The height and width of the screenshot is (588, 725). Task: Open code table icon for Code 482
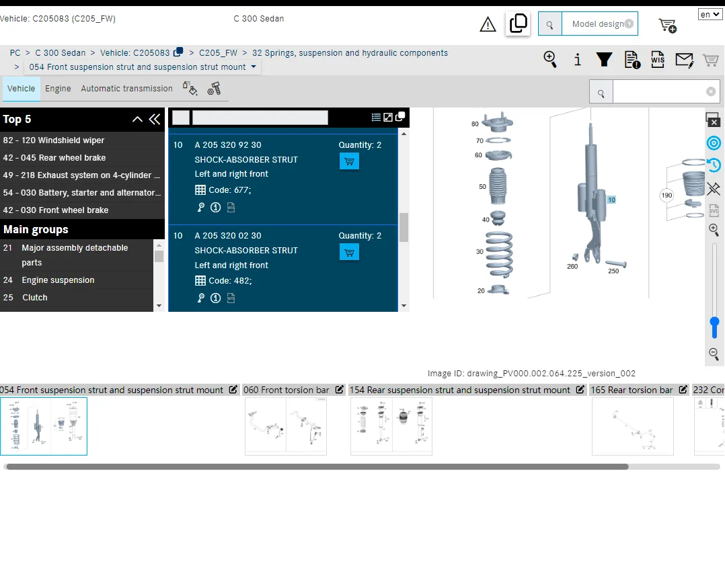pyautogui.click(x=200, y=280)
